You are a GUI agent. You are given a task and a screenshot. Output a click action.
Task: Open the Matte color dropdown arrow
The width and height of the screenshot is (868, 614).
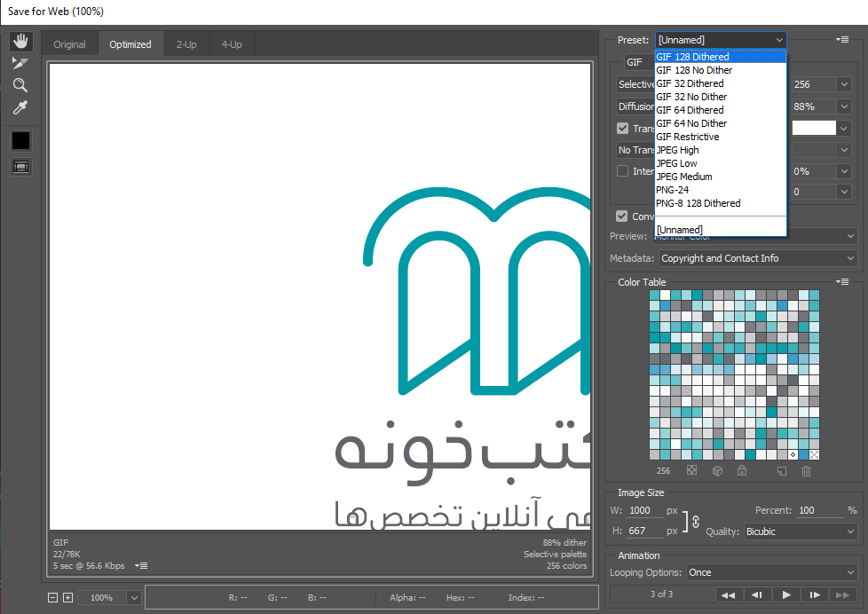pyautogui.click(x=844, y=129)
